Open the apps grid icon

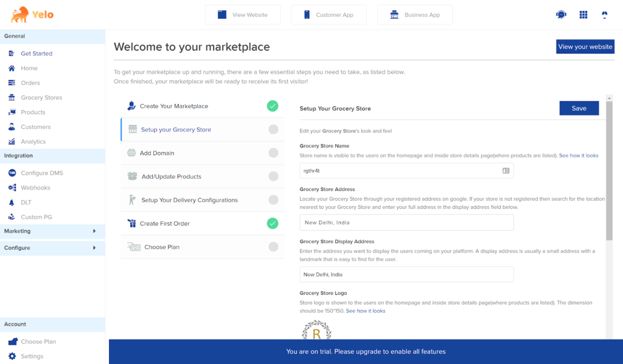click(x=583, y=15)
